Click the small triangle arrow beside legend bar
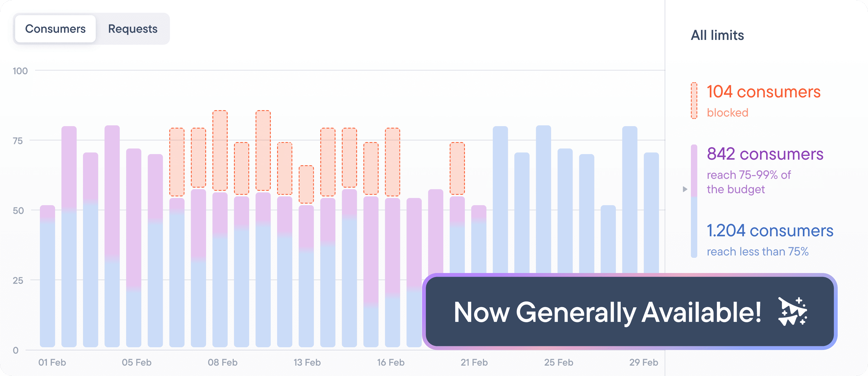868x376 pixels. coord(685,189)
